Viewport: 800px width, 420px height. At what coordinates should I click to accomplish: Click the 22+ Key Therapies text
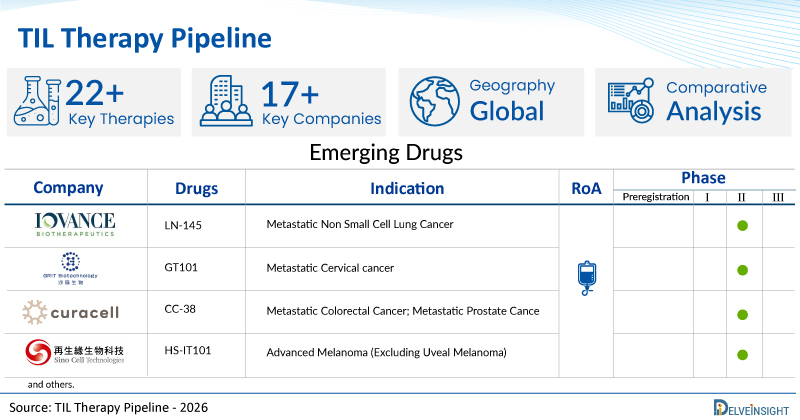pyautogui.click(x=119, y=102)
